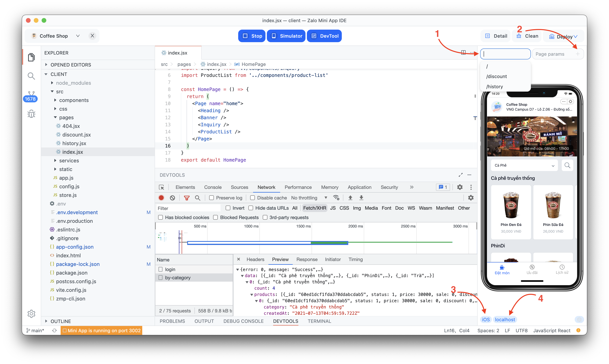This screenshot has height=364, width=609.
Task: Expand OPENED EDITORS section
Action: click(46, 65)
